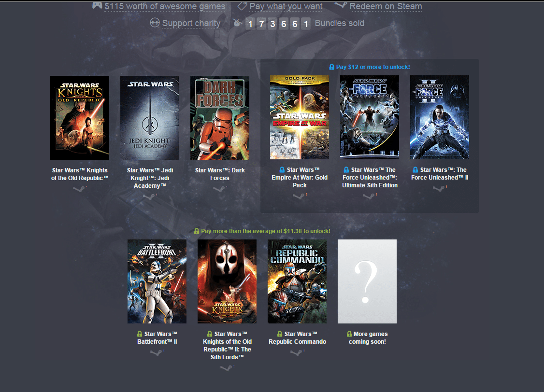
Task: Click the Steam icon under Knights of the Old Republic
Action: tap(79, 189)
